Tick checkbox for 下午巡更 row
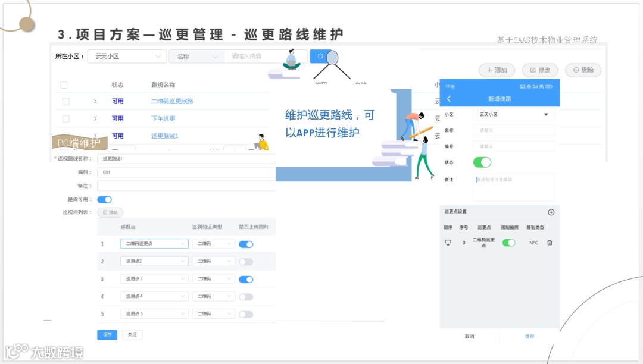Screen dimensions: 643x364 [x=65, y=119]
